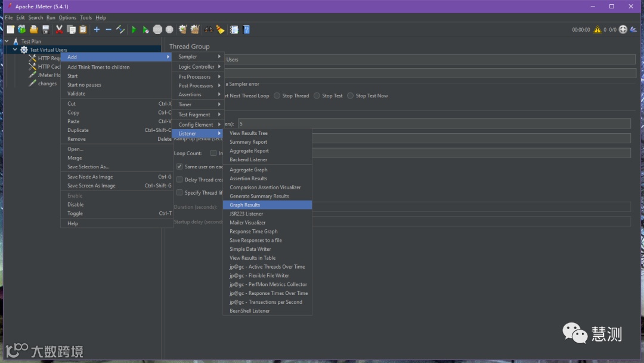Choose Graph Results listener

tap(267, 205)
